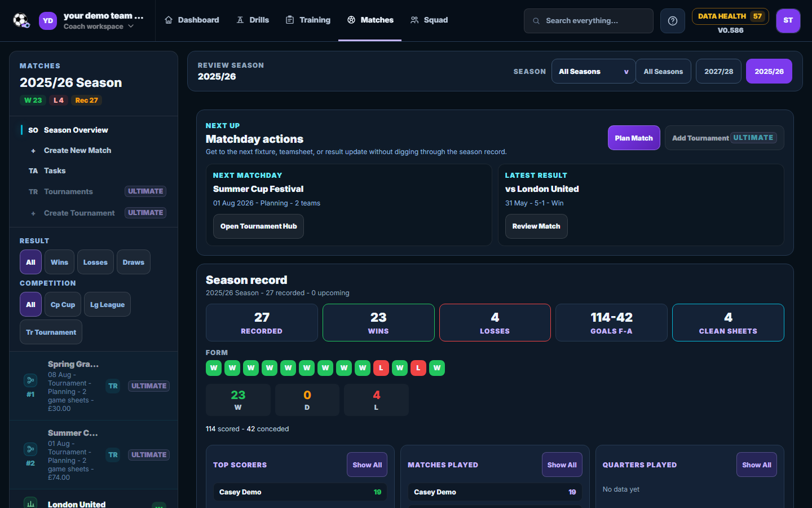Switch to the Training tab
Viewport: 812px width, 508px height.
tap(308, 20)
